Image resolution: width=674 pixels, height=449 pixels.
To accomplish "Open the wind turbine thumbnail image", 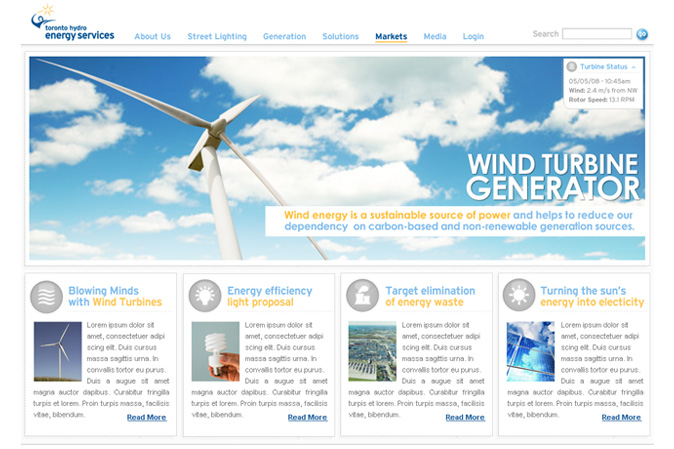I will coord(58,351).
